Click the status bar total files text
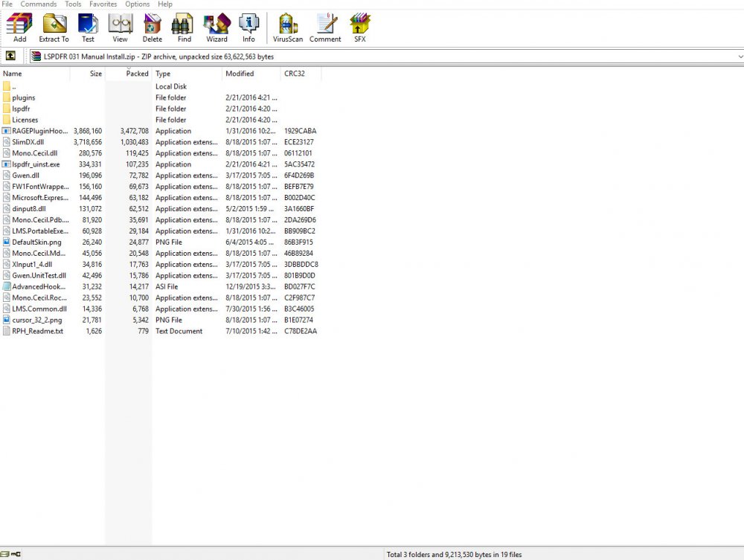Image resolution: width=744 pixels, height=560 pixels. [x=454, y=554]
